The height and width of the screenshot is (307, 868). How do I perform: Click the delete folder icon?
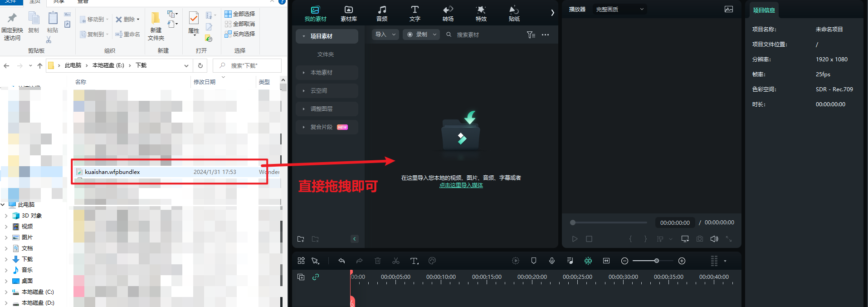315,239
